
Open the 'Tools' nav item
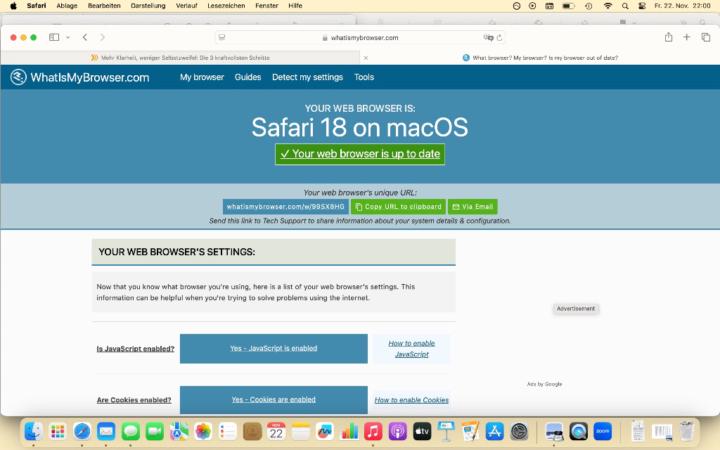pyautogui.click(x=364, y=77)
